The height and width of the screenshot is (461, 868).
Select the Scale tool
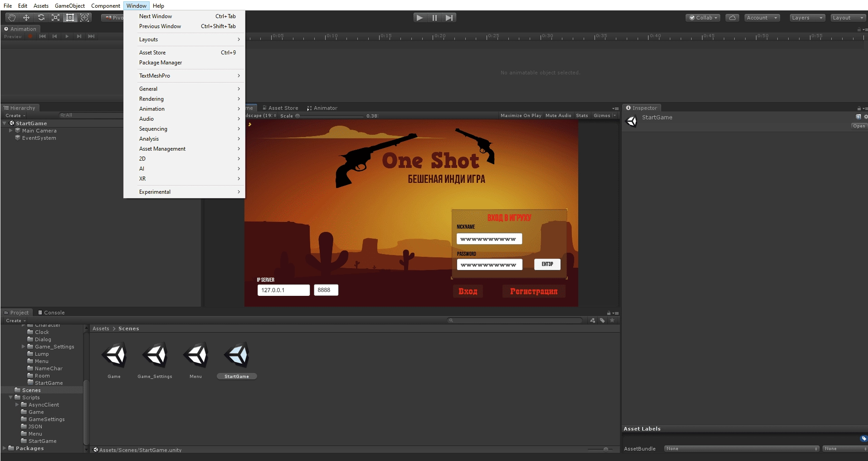click(x=55, y=18)
